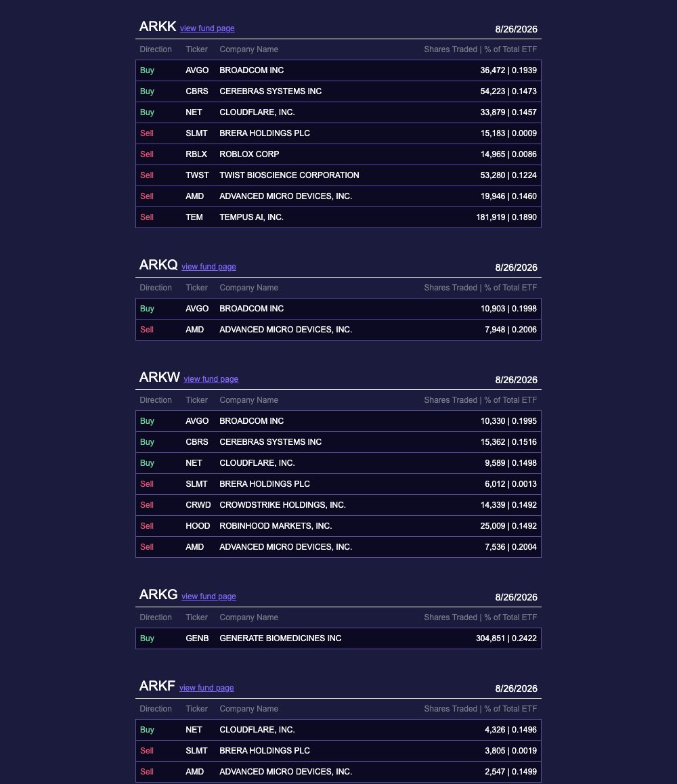This screenshot has width=677, height=784.
Task: Select the ARKW Robinhood Markets sell row
Action: (x=338, y=526)
